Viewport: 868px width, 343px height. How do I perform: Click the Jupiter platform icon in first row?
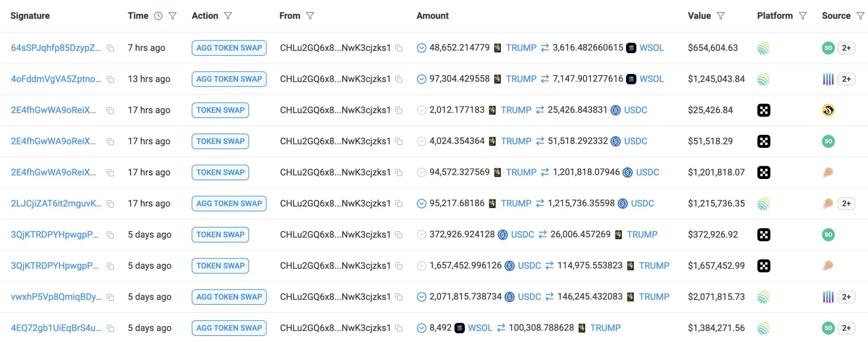point(764,48)
